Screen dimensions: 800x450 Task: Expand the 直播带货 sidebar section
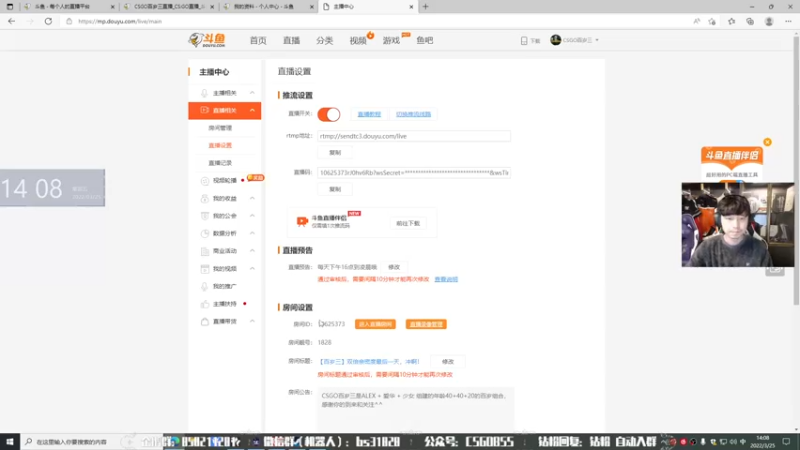(x=252, y=321)
